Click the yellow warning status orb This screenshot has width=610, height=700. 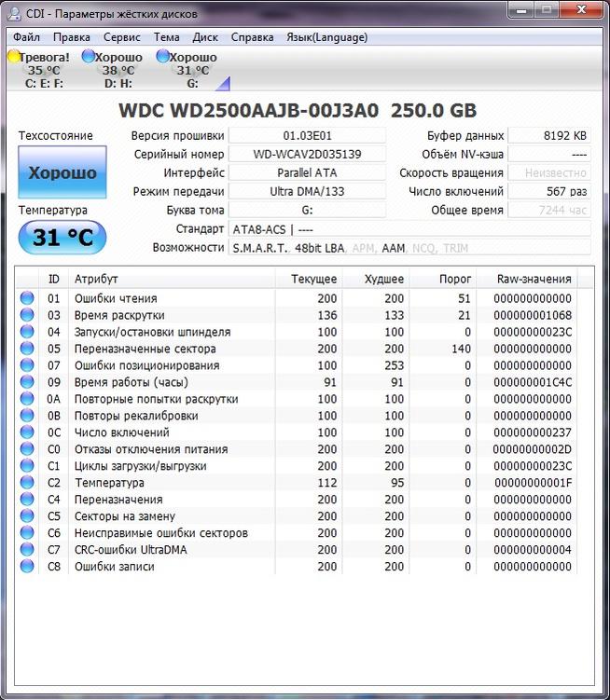coord(14,56)
